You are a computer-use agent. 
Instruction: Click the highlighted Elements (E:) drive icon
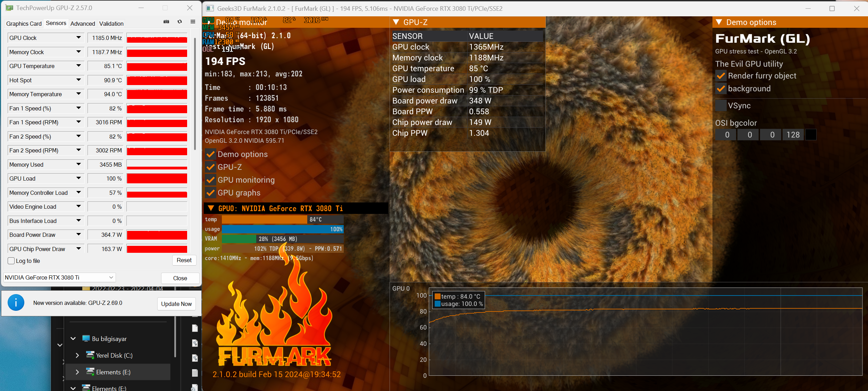pos(90,372)
